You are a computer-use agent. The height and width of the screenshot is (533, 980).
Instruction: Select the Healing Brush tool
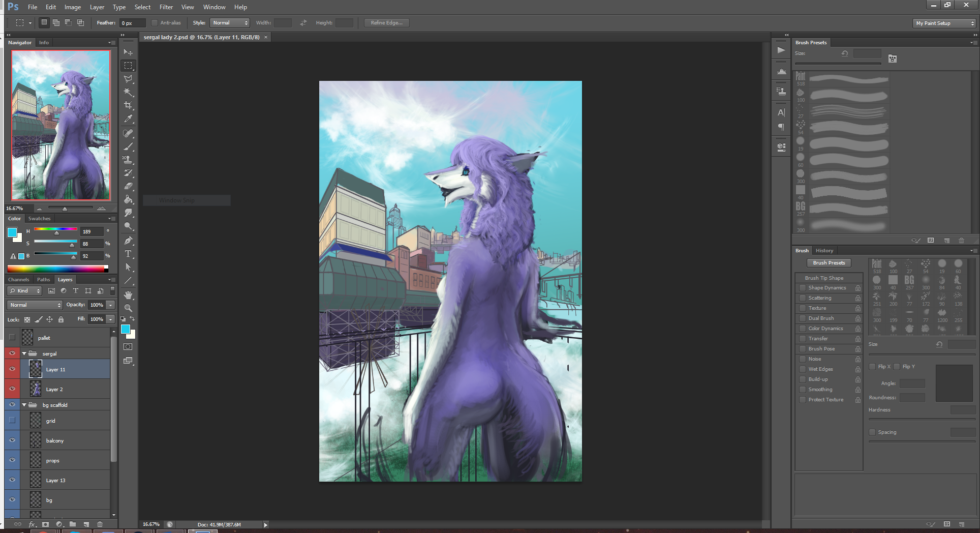point(128,133)
